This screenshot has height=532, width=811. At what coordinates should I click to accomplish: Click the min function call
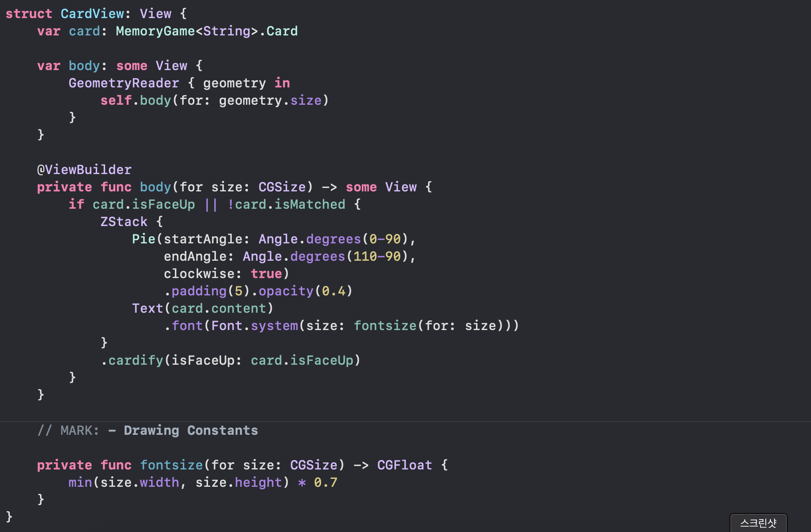[x=80, y=483]
